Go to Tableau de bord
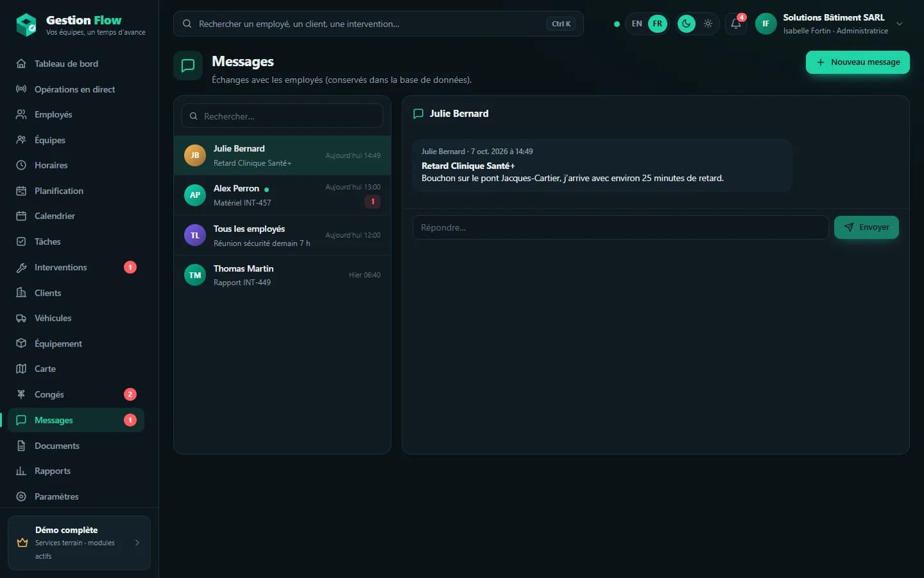This screenshot has width=924, height=578. click(76, 64)
